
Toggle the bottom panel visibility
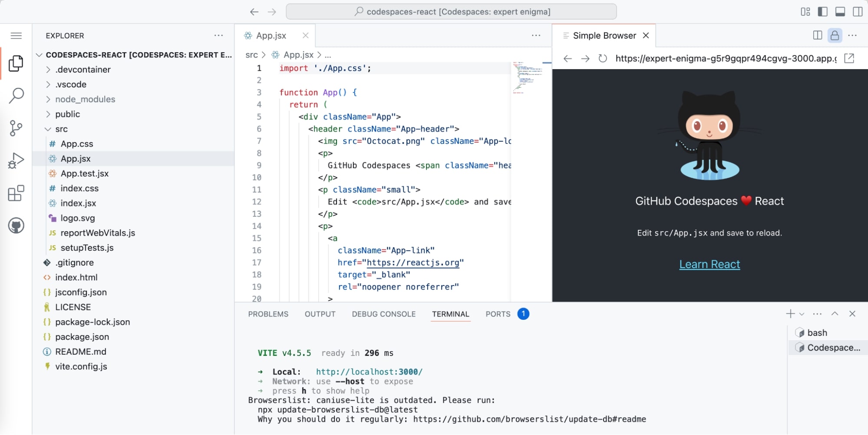click(840, 12)
